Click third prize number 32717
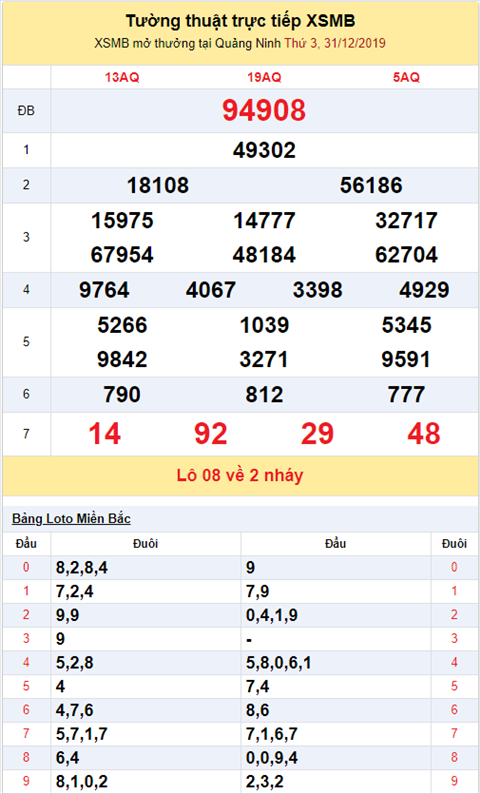 [406, 221]
